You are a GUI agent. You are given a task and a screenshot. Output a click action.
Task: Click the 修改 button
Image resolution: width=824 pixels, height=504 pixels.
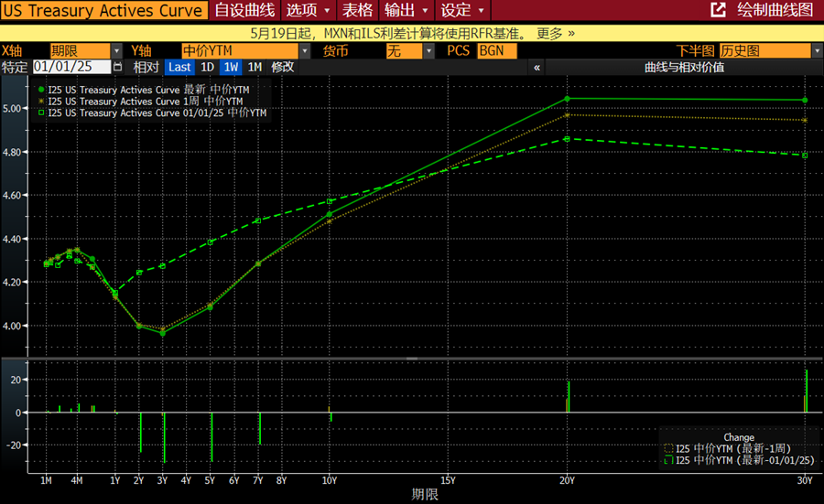click(282, 67)
